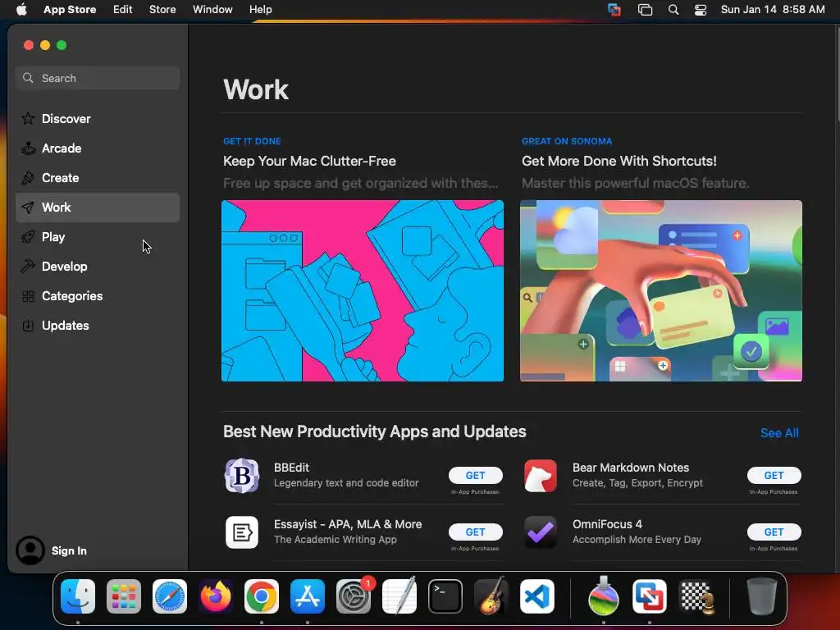
Task: Open the Get More Done With Shortcuts artwork
Action: tap(660, 291)
